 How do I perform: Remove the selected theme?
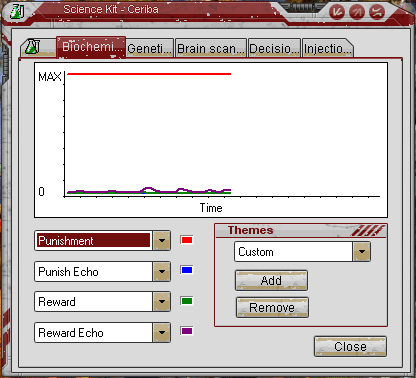tap(272, 307)
